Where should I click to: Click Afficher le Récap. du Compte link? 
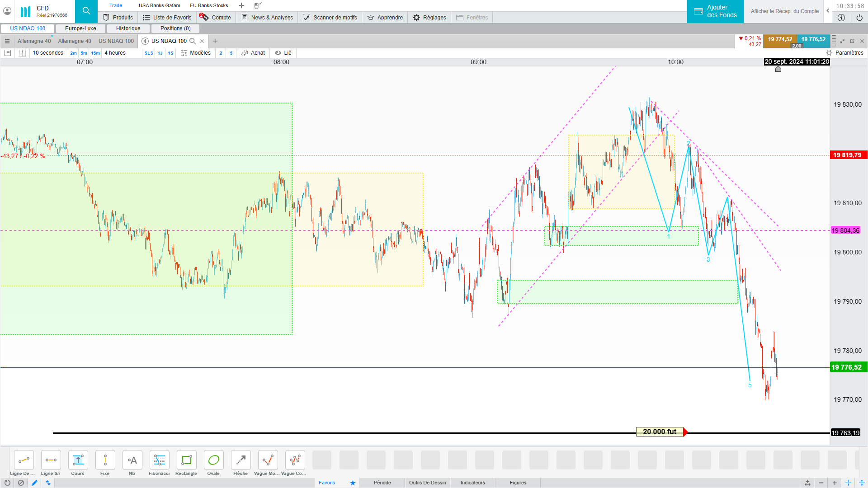(784, 11)
